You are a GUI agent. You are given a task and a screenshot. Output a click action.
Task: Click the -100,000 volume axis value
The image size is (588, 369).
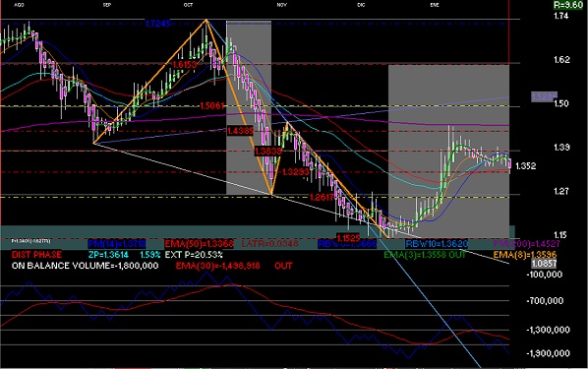click(544, 275)
